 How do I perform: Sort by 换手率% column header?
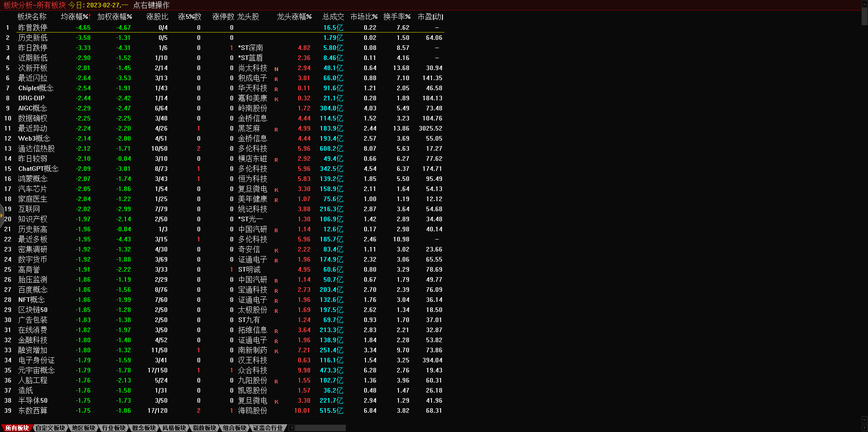(396, 16)
